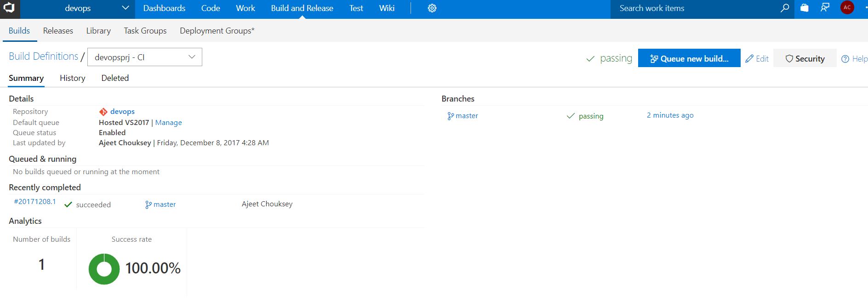Click the branch icon in Branches list
Image resolution: width=868 pixels, height=301 pixels.
451,116
